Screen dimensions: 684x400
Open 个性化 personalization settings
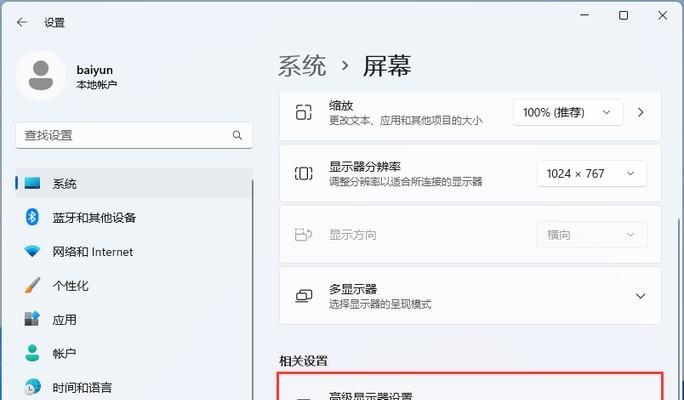[x=70, y=286]
